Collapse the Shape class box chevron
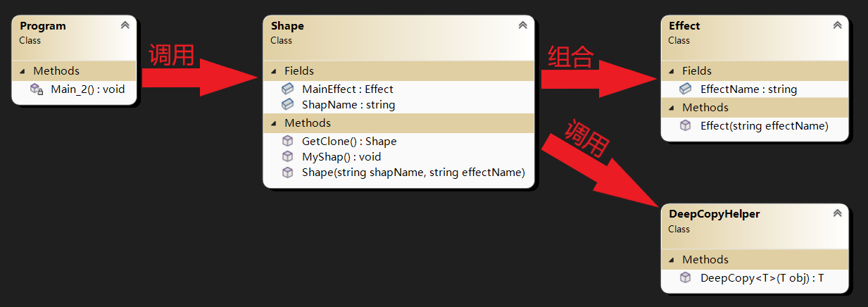868x307 pixels. [522, 25]
